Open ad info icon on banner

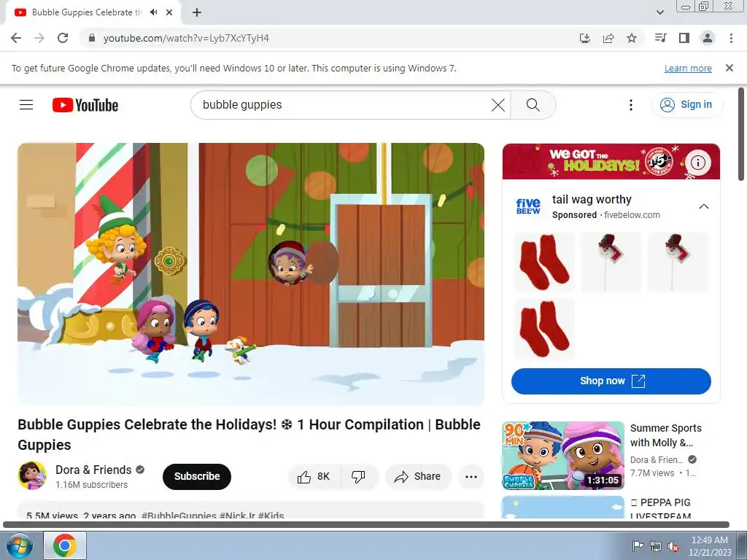coord(698,163)
